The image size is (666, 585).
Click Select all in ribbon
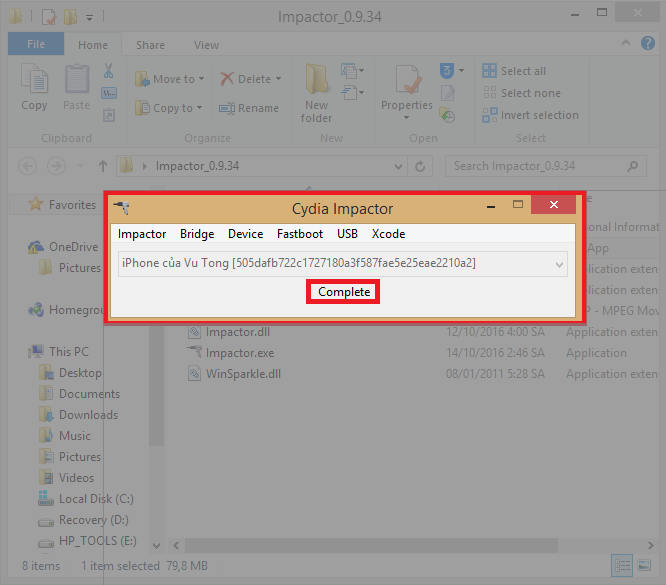tap(514, 71)
